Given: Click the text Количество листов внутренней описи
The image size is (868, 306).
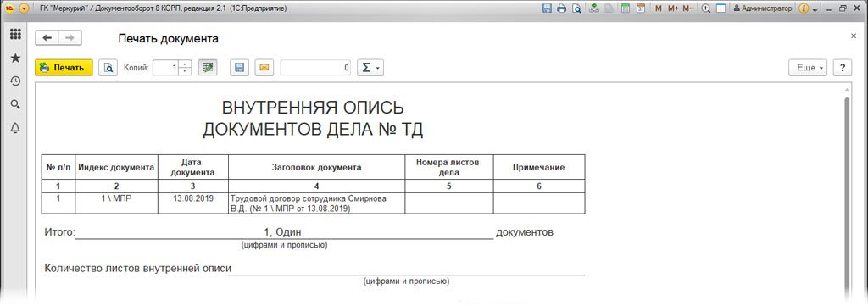Looking at the screenshot, I should 137,269.
